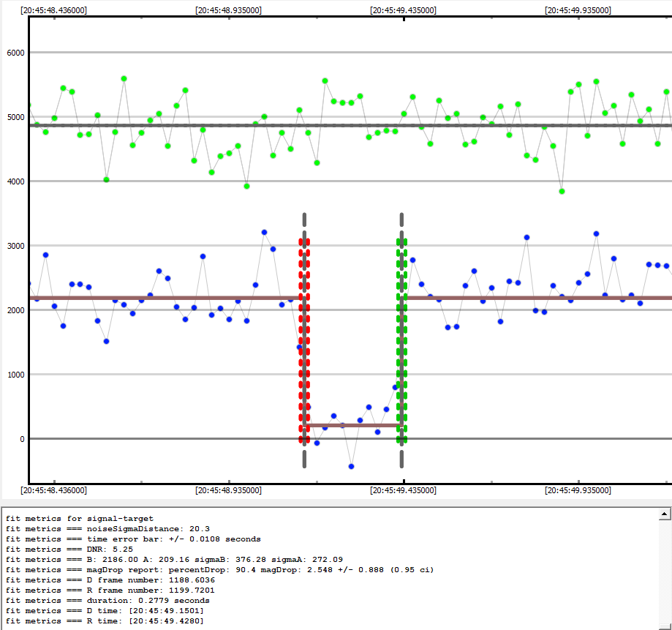The height and width of the screenshot is (630, 672).
Task: Click the 'fit metrics for signal-target' line
Action: tap(79, 519)
